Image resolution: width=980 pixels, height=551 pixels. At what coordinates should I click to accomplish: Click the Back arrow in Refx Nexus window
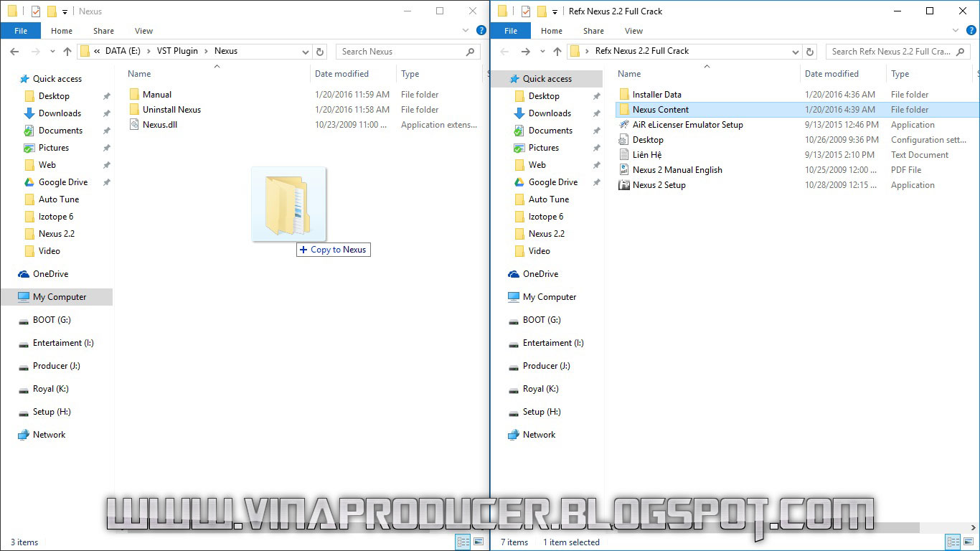click(504, 52)
